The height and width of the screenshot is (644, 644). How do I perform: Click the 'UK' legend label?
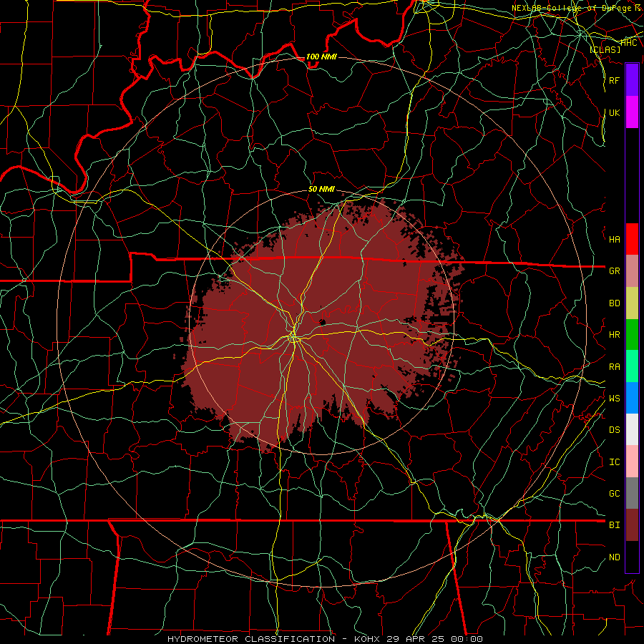tap(614, 112)
